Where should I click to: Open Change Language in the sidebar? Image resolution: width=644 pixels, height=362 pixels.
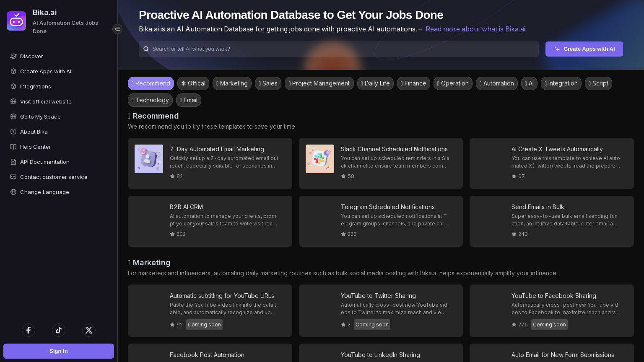click(x=44, y=192)
